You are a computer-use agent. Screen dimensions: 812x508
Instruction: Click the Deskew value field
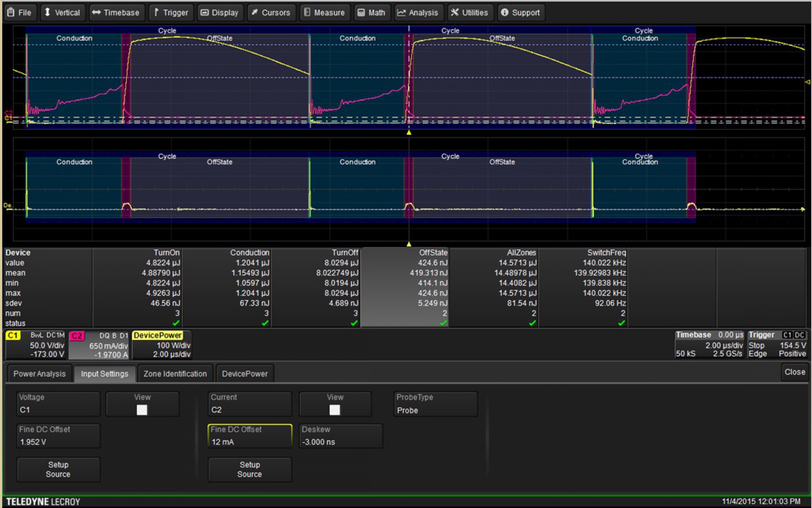click(340, 437)
